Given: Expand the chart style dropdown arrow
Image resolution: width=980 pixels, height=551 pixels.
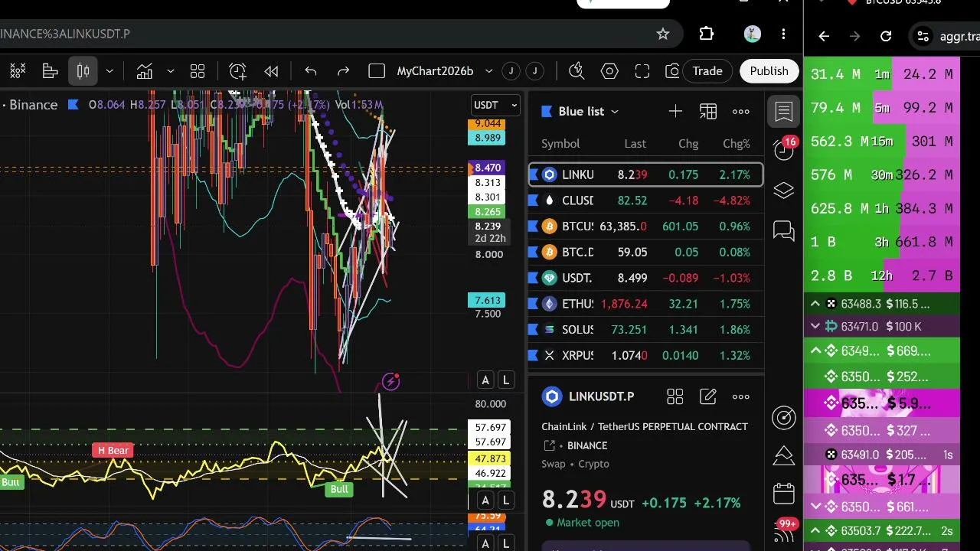Looking at the screenshot, I should 109,71.
